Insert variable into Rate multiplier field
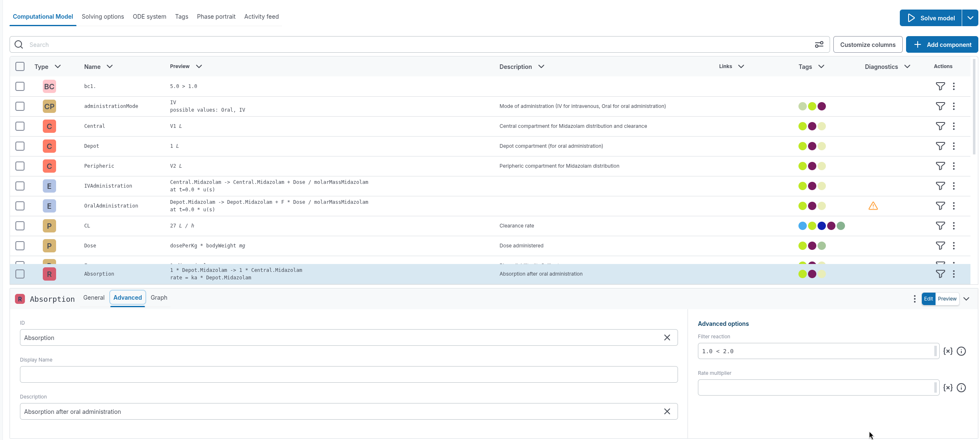 948,388
